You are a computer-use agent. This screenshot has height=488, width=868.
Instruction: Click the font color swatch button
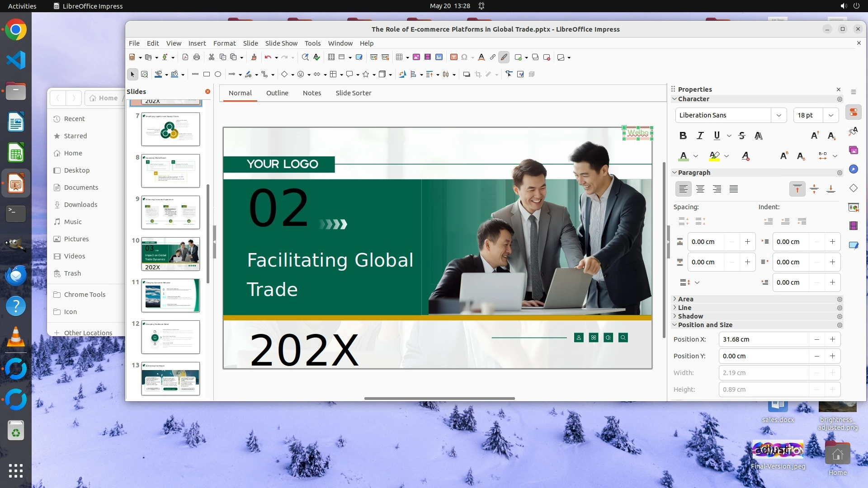tap(684, 156)
